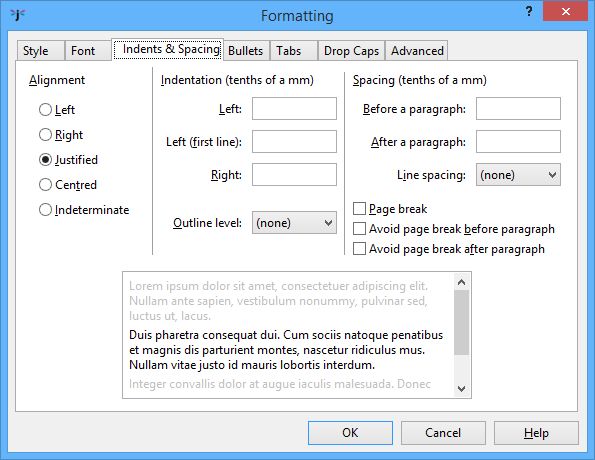Click the Cancel button
595x460 pixels.
[x=443, y=433]
